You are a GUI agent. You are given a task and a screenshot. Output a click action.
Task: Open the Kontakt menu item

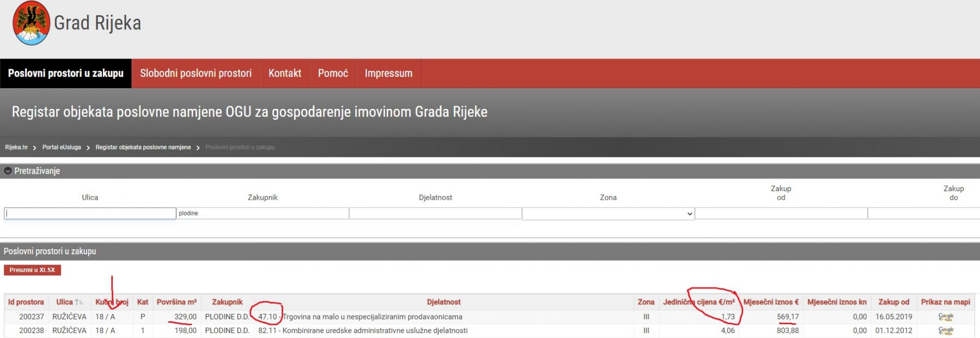click(285, 73)
